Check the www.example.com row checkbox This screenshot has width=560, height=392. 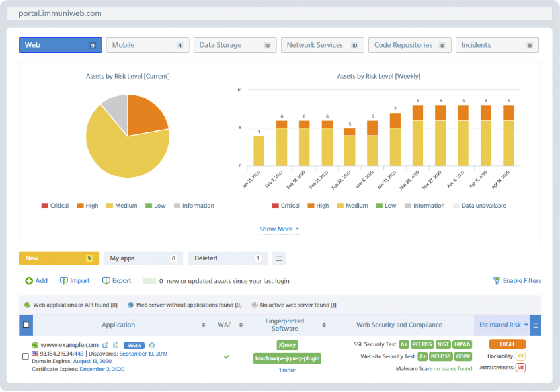click(x=26, y=356)
